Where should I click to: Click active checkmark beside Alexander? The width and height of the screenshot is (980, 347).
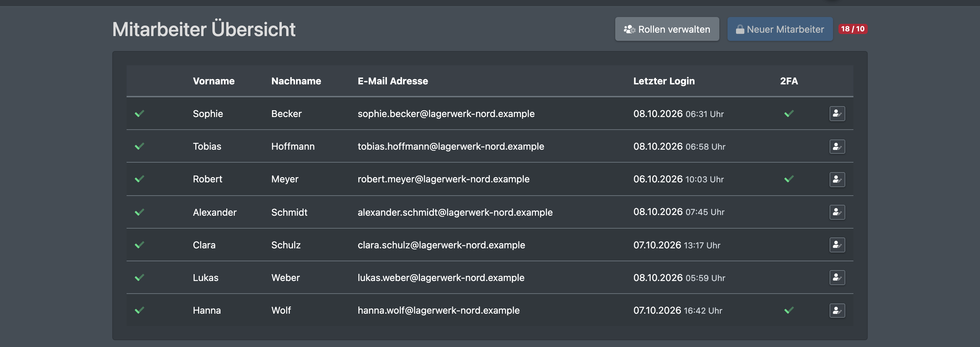click(139, 212)
